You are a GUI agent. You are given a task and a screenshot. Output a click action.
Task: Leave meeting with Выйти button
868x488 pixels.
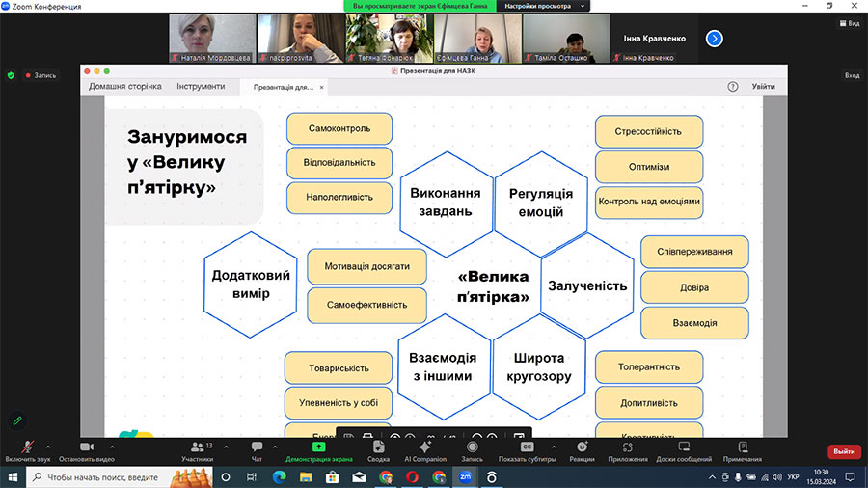pyautogui.click(x=844, y=451)
